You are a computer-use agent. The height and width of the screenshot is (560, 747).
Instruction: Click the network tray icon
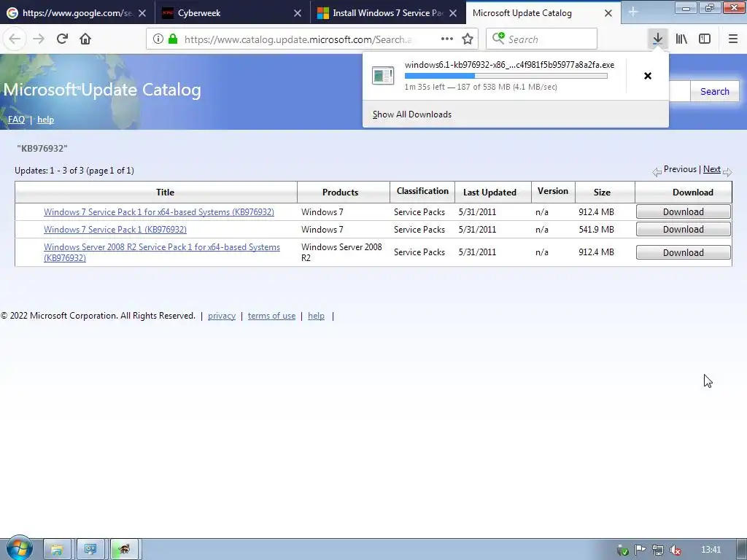(x=658, y=550)
